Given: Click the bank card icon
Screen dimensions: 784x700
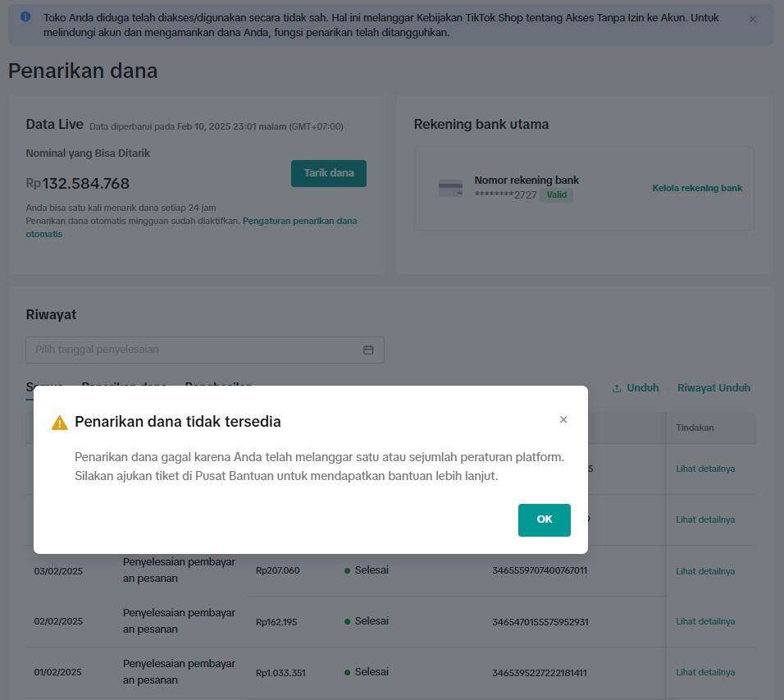Looking at the screenshot, I should tap(450, 188).
